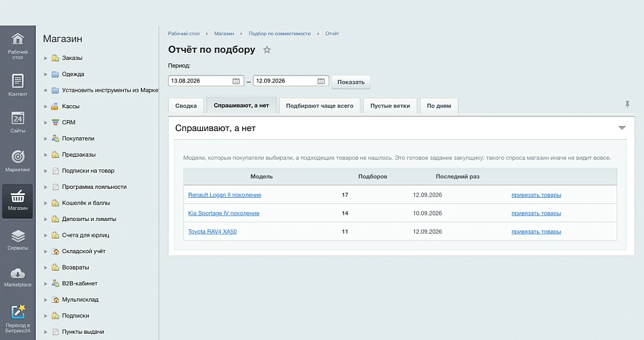
Task: Open the calendar picker for start date
Action: point(236,81)
